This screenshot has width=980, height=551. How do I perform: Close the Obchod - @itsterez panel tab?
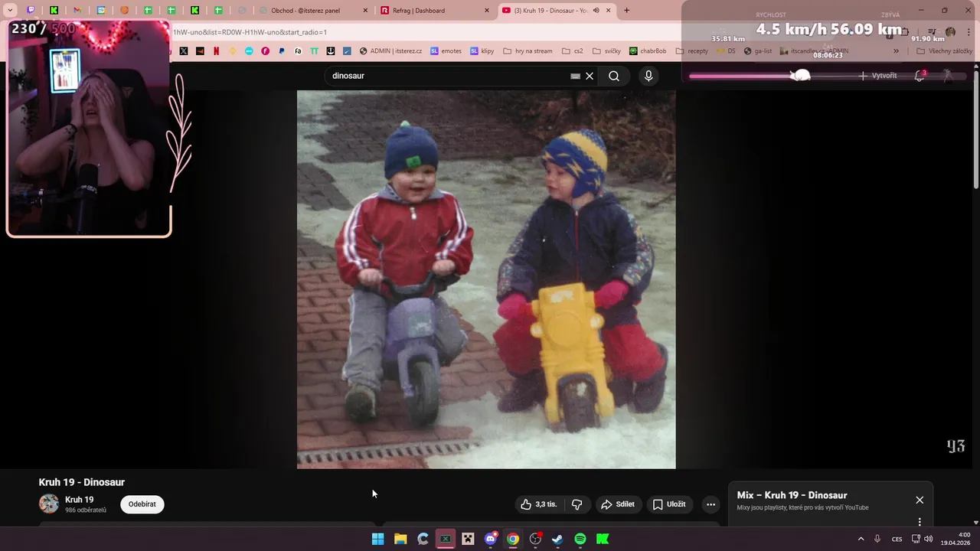(x=365, y=11)
